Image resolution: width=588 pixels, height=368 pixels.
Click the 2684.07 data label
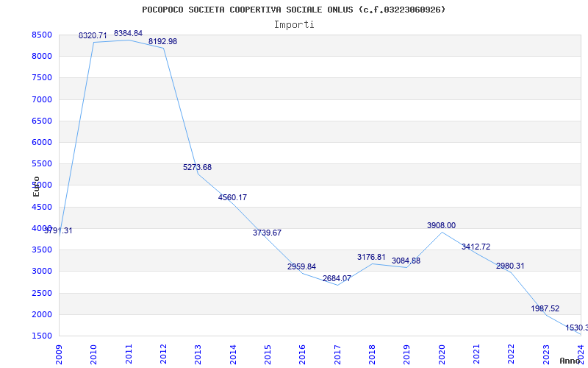[337, 278]
